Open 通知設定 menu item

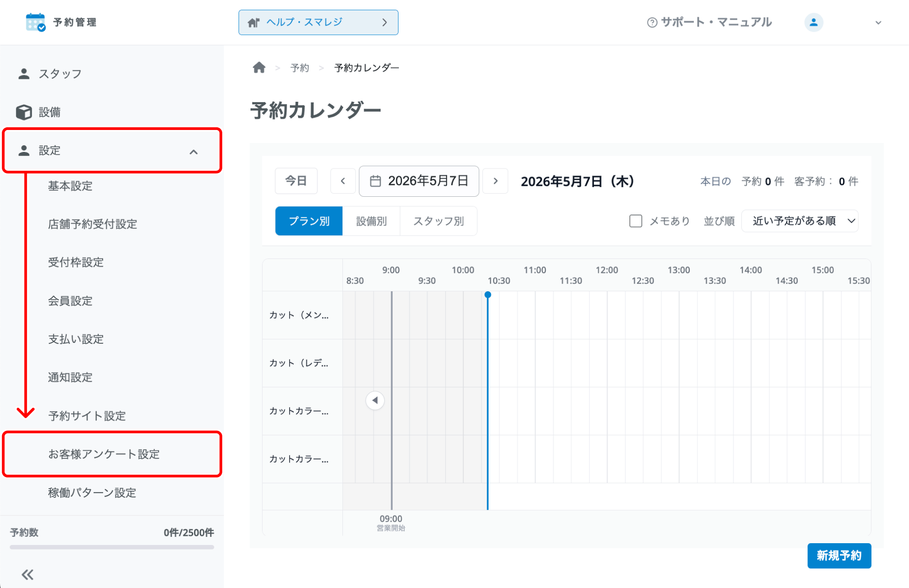[70, 377]
